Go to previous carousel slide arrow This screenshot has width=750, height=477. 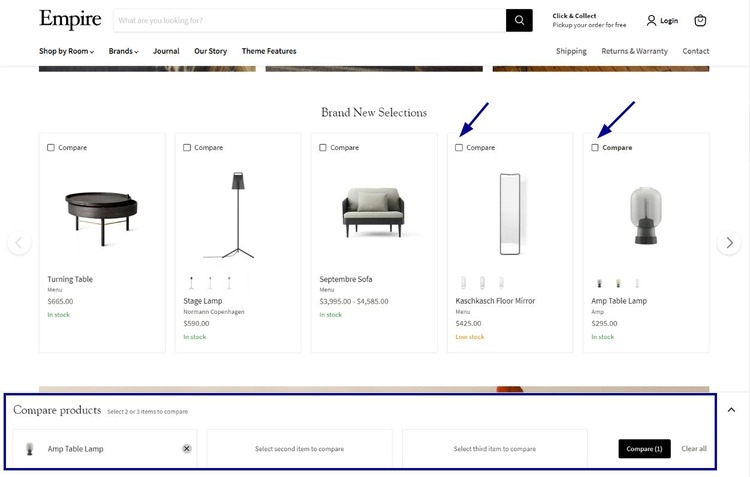pos(19,243)
